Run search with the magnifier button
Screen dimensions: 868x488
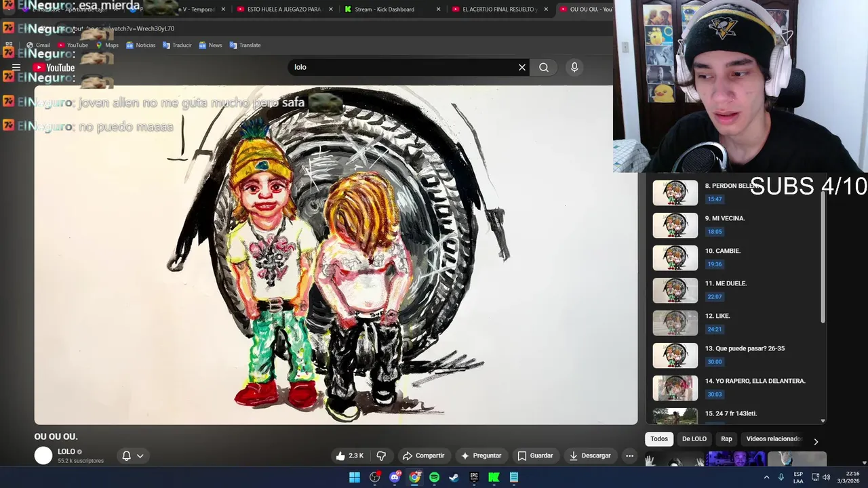(x=544, y=67)
